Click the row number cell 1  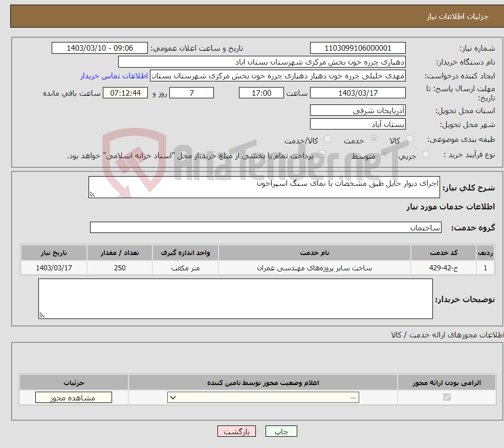486,268
